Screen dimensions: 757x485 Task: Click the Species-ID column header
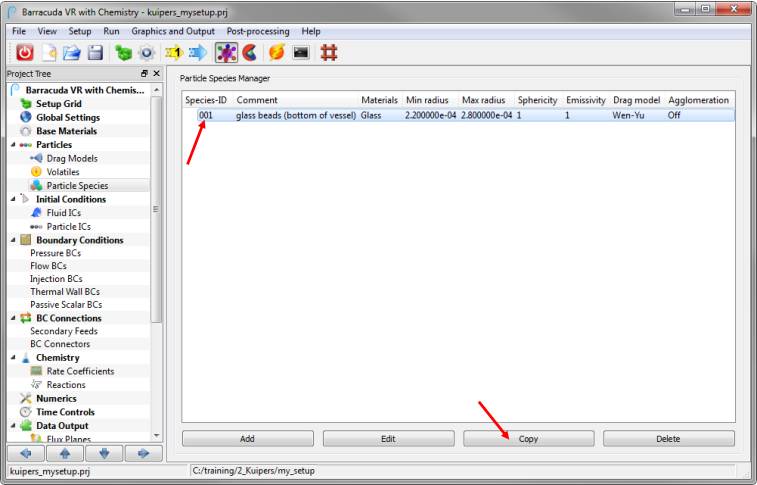click(206, 100)
